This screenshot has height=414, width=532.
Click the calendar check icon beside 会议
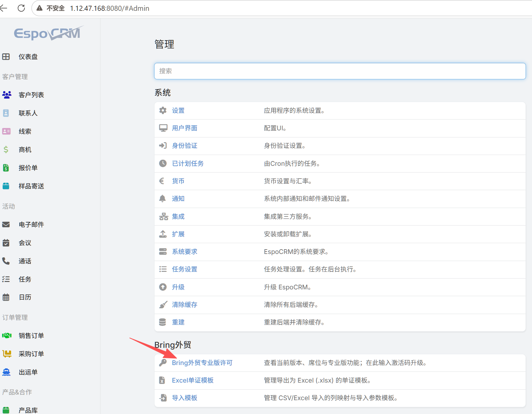click(6, 243)
